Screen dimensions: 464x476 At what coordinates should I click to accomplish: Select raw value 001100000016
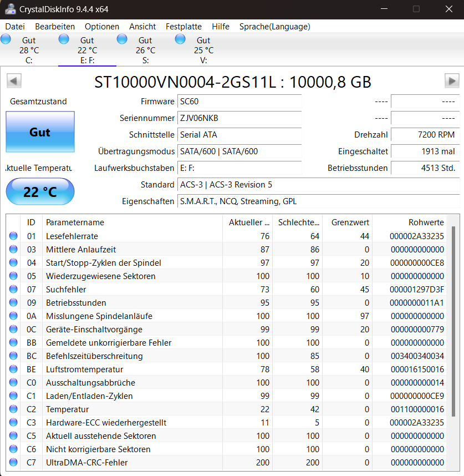coord(417,409)
